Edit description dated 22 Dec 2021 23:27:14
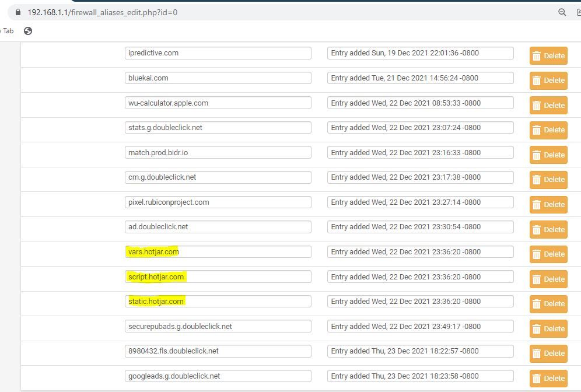The height and width of the screenshot is (392, 581). (x=421, y=202)
